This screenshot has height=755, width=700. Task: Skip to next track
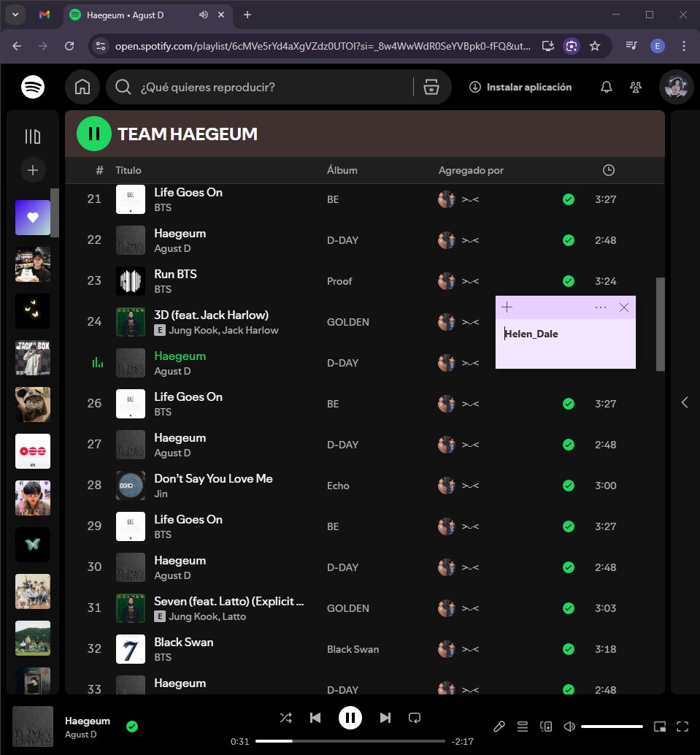click(x=385, y=718)
